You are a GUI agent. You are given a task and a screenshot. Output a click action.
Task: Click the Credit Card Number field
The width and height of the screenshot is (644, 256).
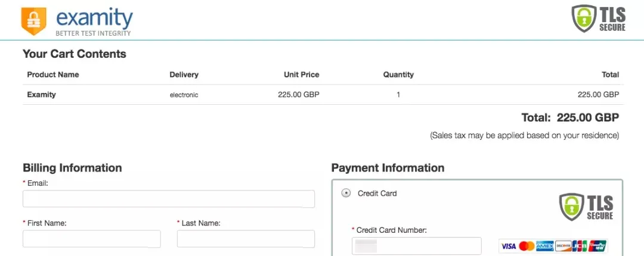(416, 245)
